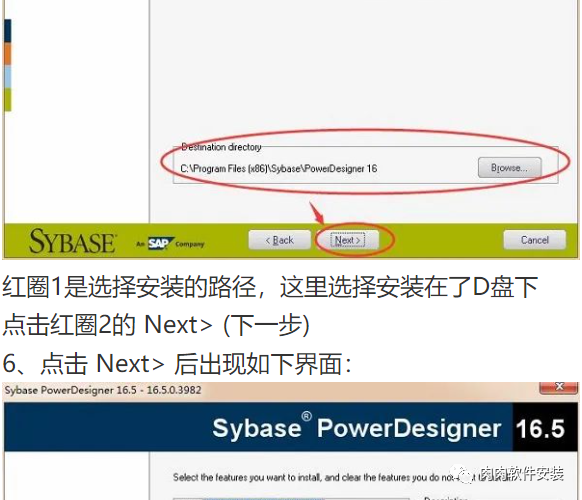Click the 'Destination directory' label

point(221,147)
